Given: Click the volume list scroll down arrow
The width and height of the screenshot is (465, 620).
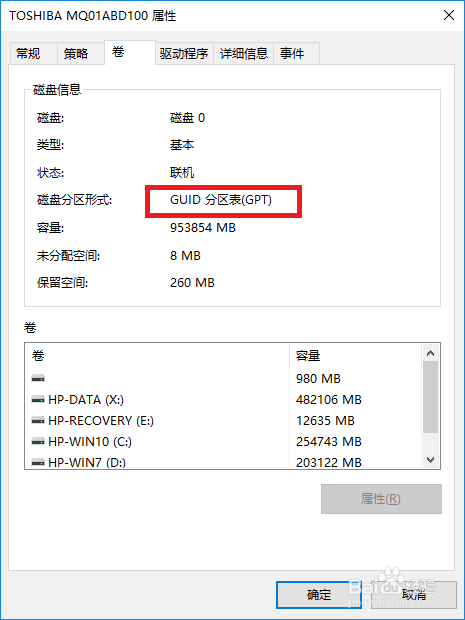Looking at the screenshot, I should (431, 459).
